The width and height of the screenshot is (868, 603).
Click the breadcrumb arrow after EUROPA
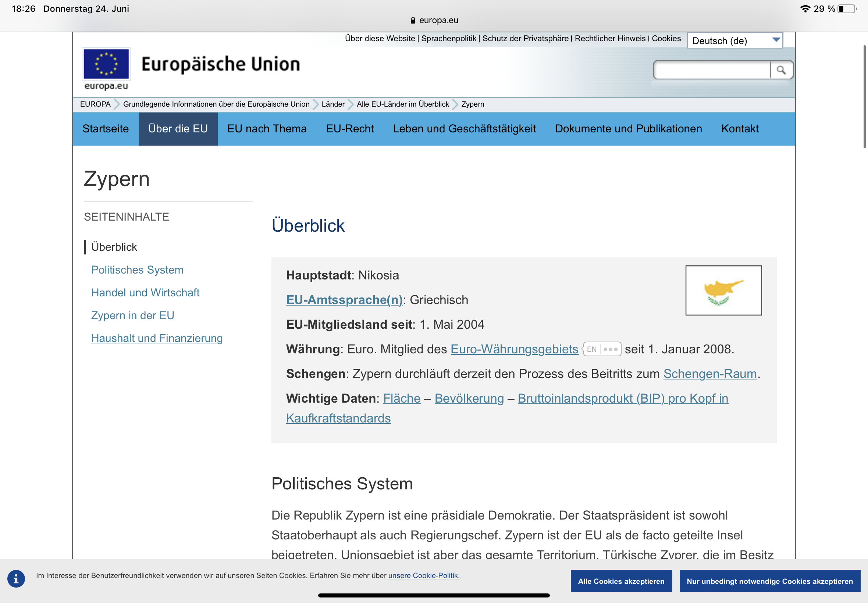[117, 104]
